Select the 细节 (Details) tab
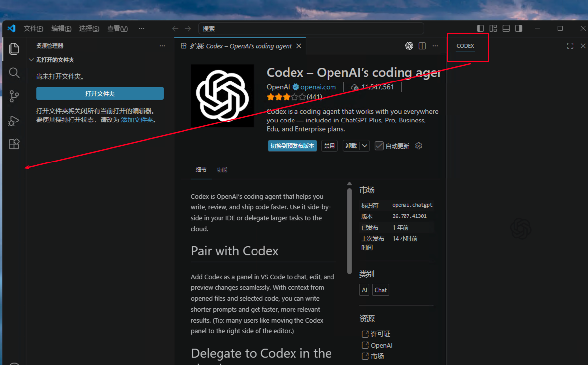The height and width of the screenshot is (365, 588). (x=201, y=170)
